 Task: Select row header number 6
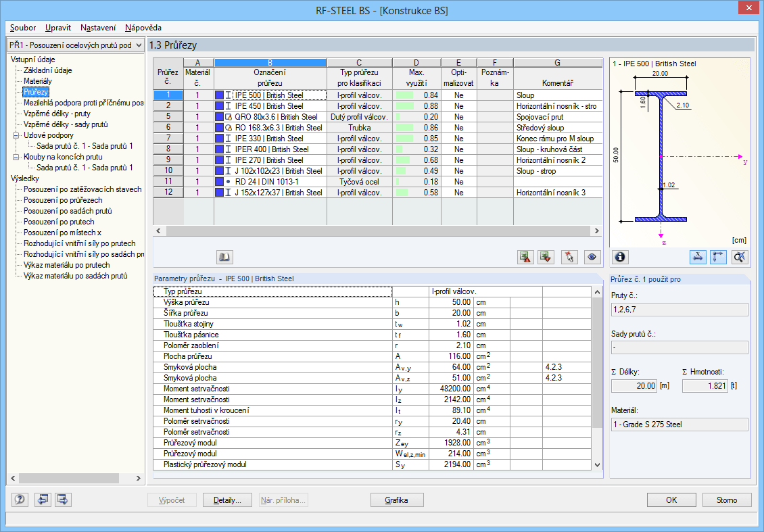[x=168, y=128]
